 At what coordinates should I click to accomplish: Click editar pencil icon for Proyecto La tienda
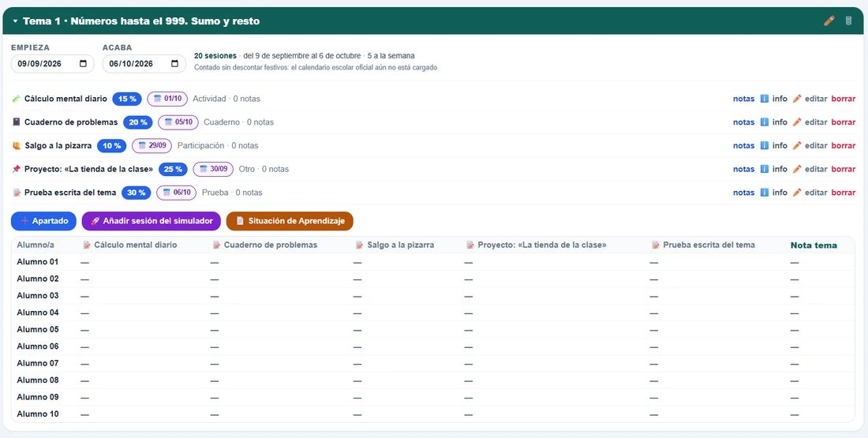[797, 169]
